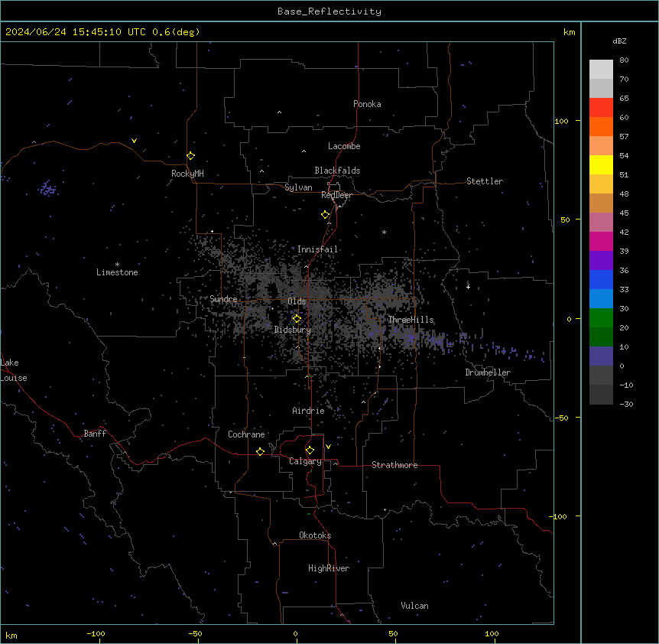Click the Sylvan label
The width and height of the screenshot is (659, 644).
pyautogui.click(x=298, y=187)
